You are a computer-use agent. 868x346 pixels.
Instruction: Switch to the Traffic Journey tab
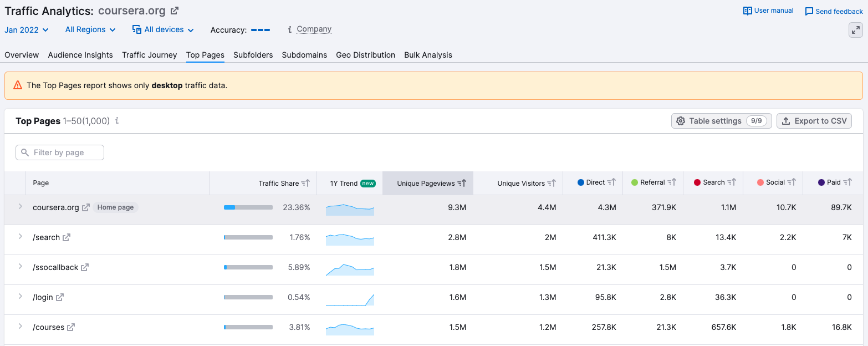(150, 55)
